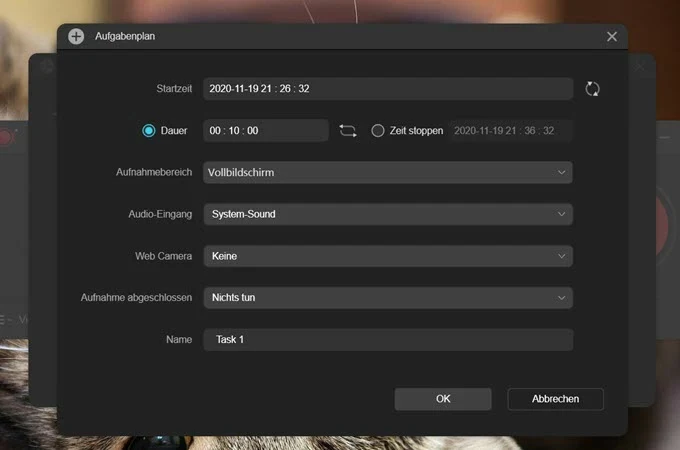The image size is (680, 450).
Task: Close the Aufgabenplan dialog
Action: [611, 36]
